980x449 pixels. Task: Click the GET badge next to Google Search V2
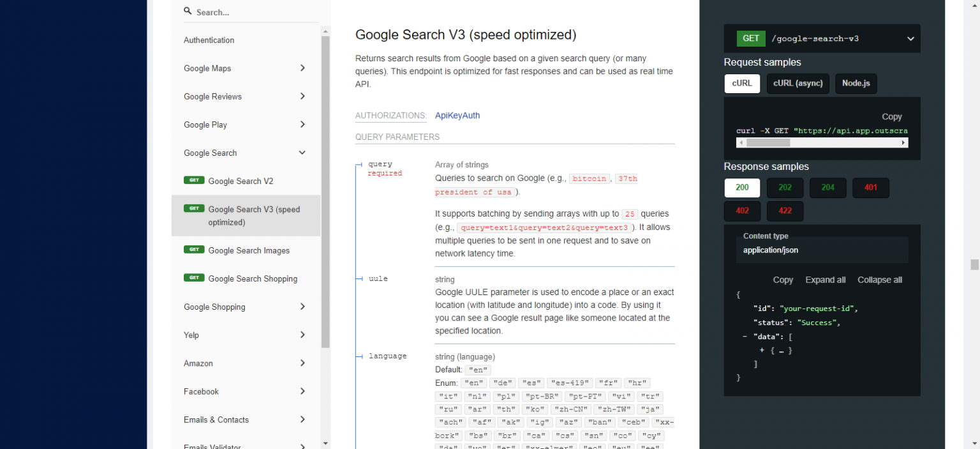pos(194,180)
